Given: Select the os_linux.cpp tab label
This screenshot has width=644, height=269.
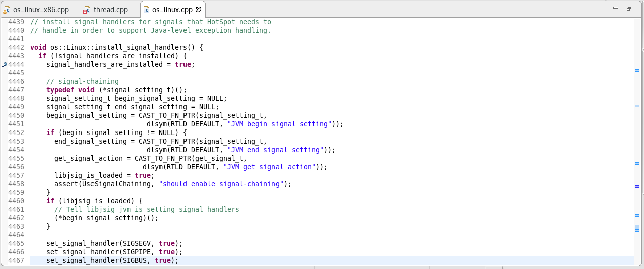Looking at the screenshot, I should [x=172, y=10].
